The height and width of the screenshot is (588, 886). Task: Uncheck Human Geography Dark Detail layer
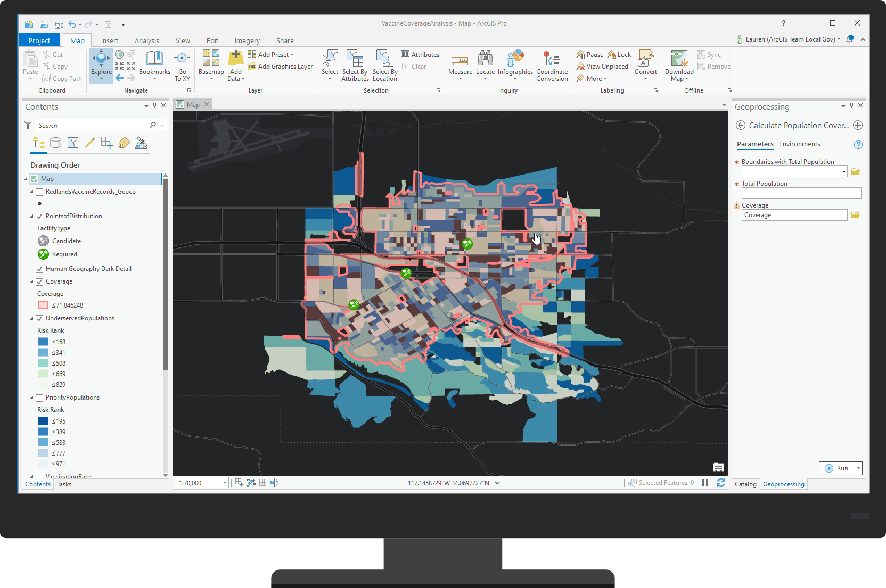coord(39,269)
